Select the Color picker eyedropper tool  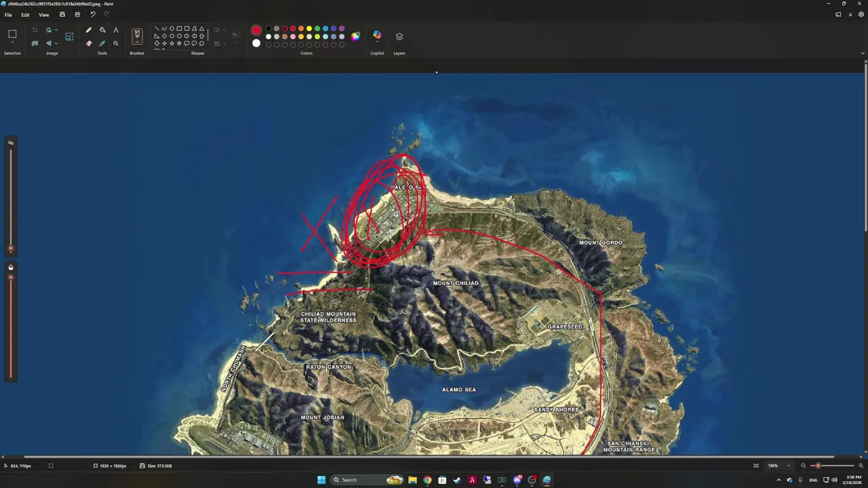tap(102, 43)
